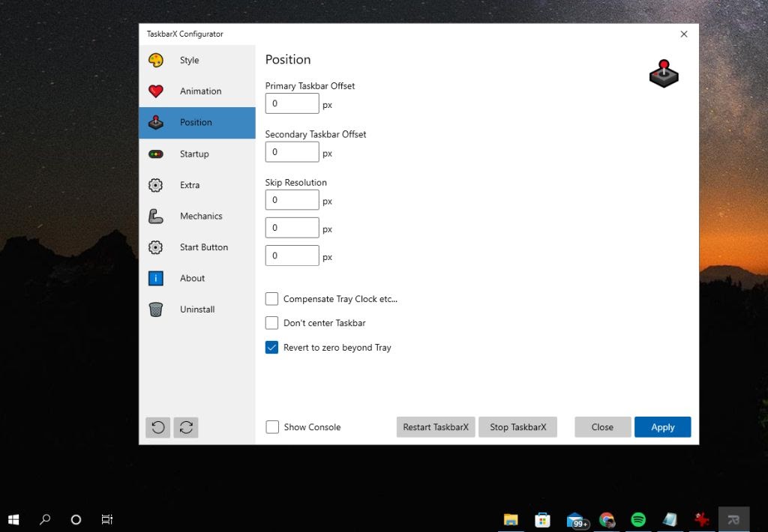The height and width of the screenshot is (532, 768).
Task: Launch Chrome from the taskbar
Action: pyautogui.click(x=606, y=519)
